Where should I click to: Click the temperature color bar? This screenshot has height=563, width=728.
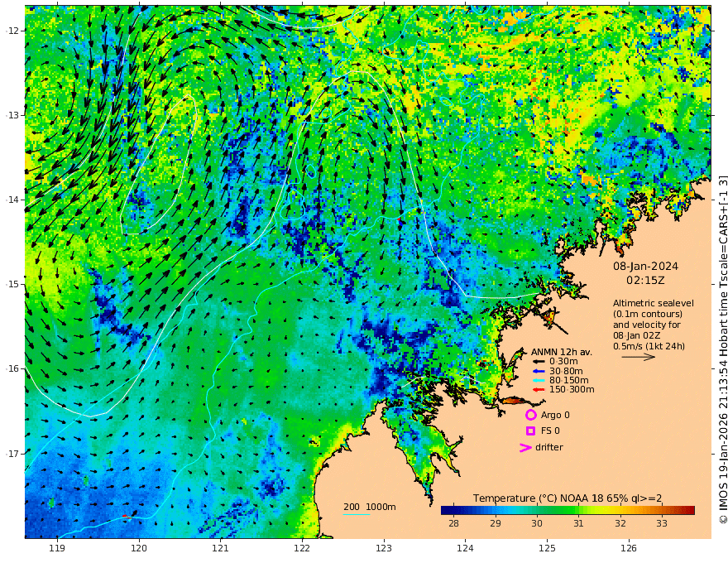pyautogui.click(x=568, y=510)
